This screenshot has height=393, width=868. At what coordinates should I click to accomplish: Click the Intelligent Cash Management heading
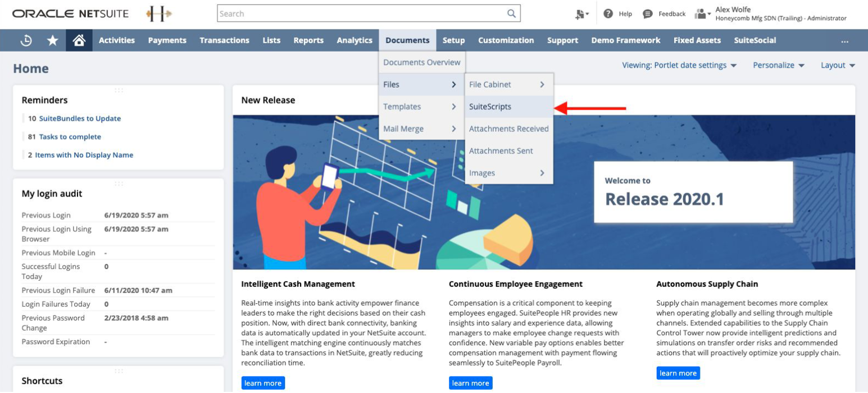pyautogui.click(x=298, y=284)
